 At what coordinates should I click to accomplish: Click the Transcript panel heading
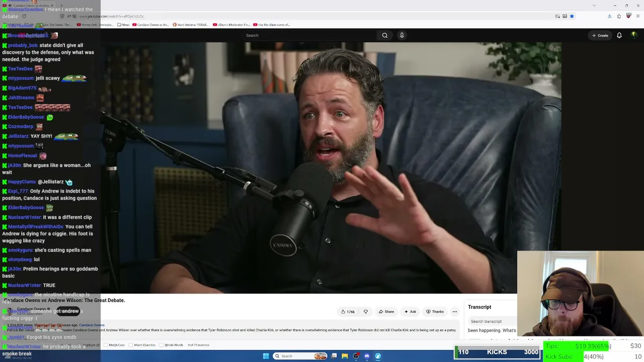(479, 307)
